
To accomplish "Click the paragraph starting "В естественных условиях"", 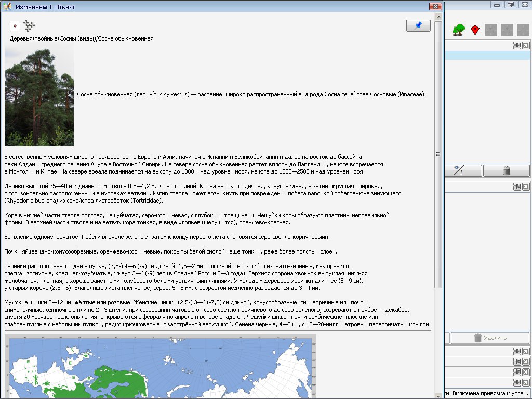I will 194,164.
